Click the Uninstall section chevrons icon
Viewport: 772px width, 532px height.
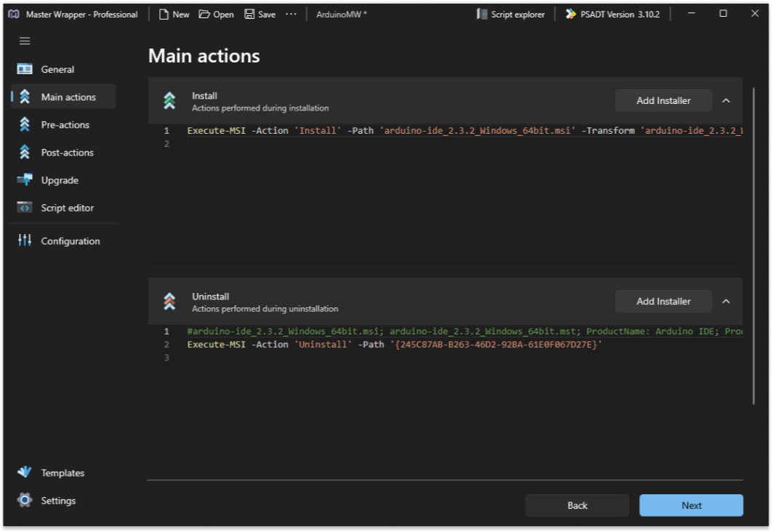169,301
